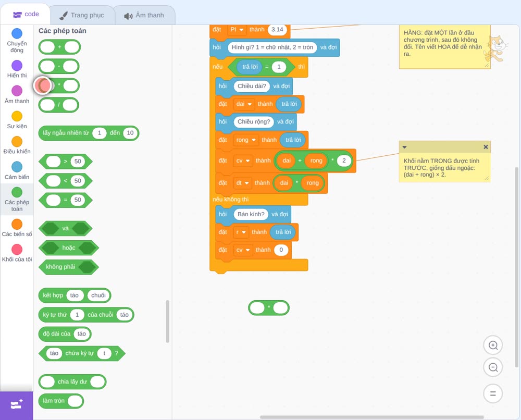Screen dimensions: 521x420
Task: Switch to the Trang phục tab
Action: (x=82, y=15)
